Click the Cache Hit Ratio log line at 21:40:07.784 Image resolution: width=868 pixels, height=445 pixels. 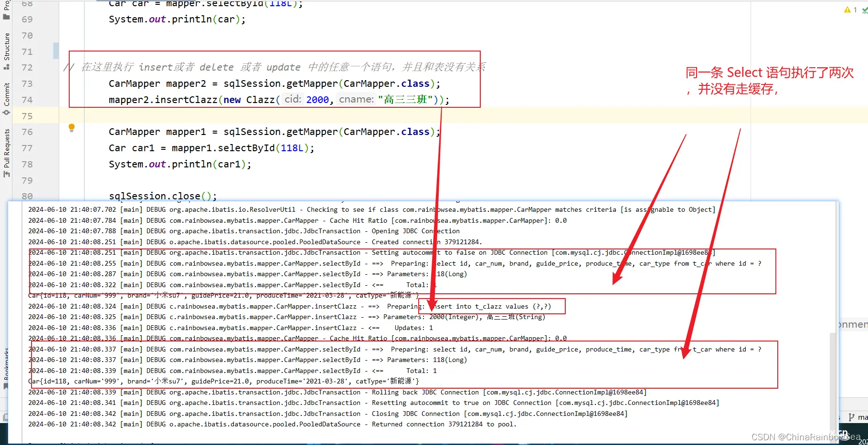(x=297, y=221)
